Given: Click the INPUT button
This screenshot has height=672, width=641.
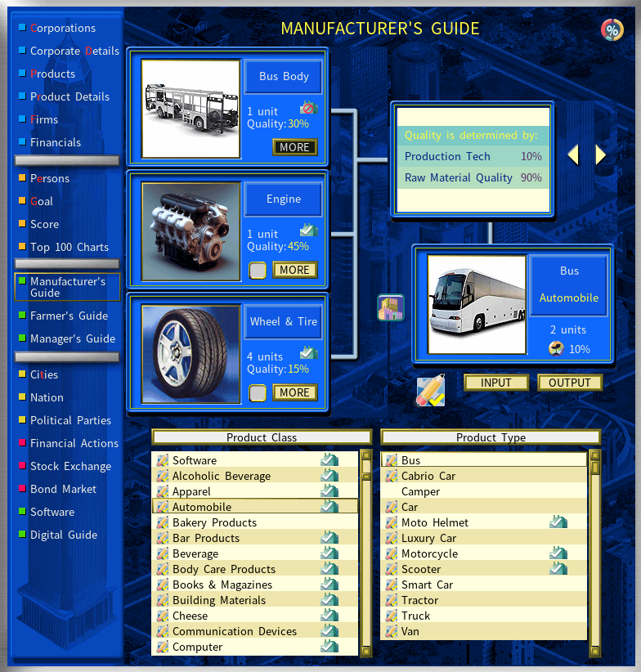Looking at the screenshot, I should pos(495,383).
